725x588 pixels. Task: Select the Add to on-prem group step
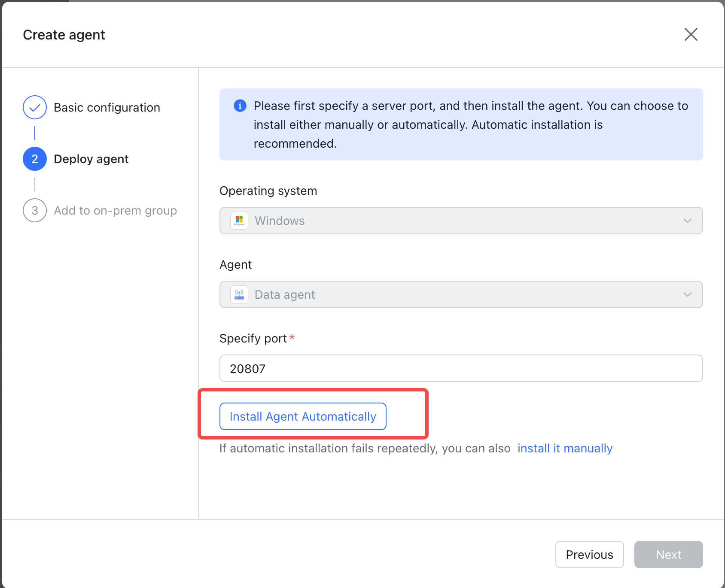coord(115,210)
